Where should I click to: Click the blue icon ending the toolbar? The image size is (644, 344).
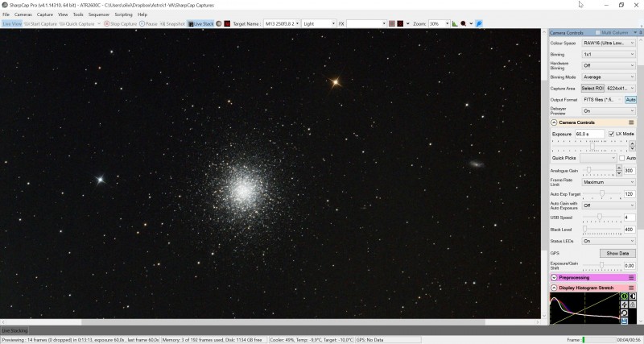pyautogui.click(x=479, y=24)
